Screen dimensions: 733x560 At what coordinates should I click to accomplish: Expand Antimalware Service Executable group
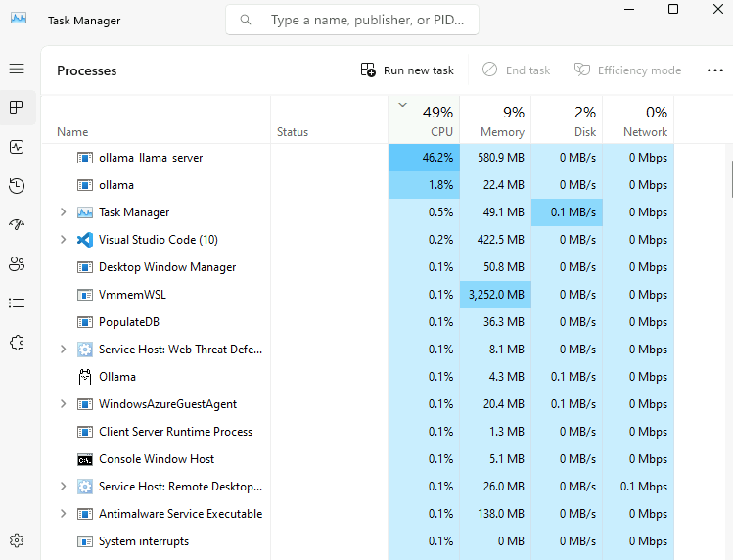coord(63,514)
